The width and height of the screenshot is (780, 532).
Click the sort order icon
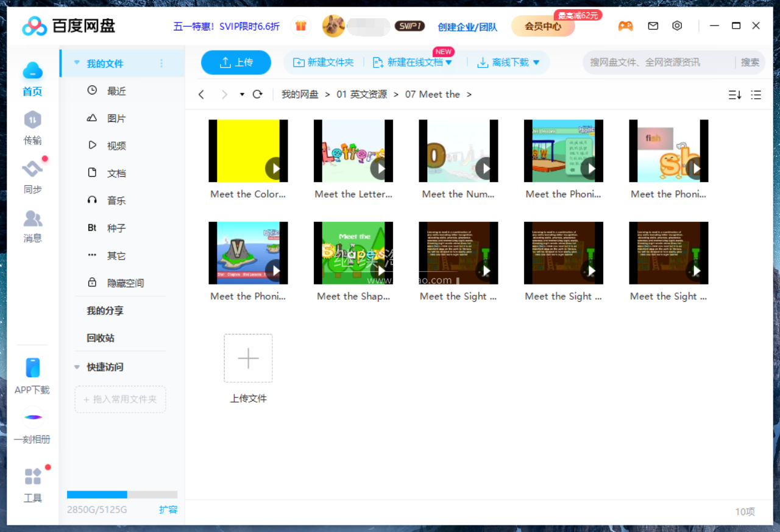(x=735, y=94)
